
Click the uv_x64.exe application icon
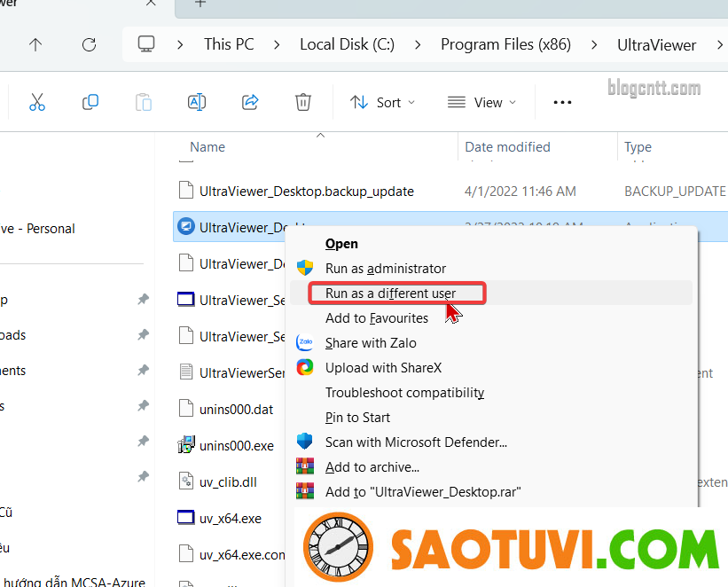[186, 517]
